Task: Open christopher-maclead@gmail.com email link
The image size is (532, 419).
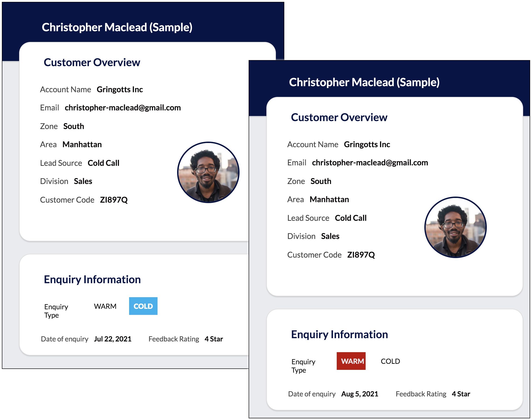Action: [123, 107]
